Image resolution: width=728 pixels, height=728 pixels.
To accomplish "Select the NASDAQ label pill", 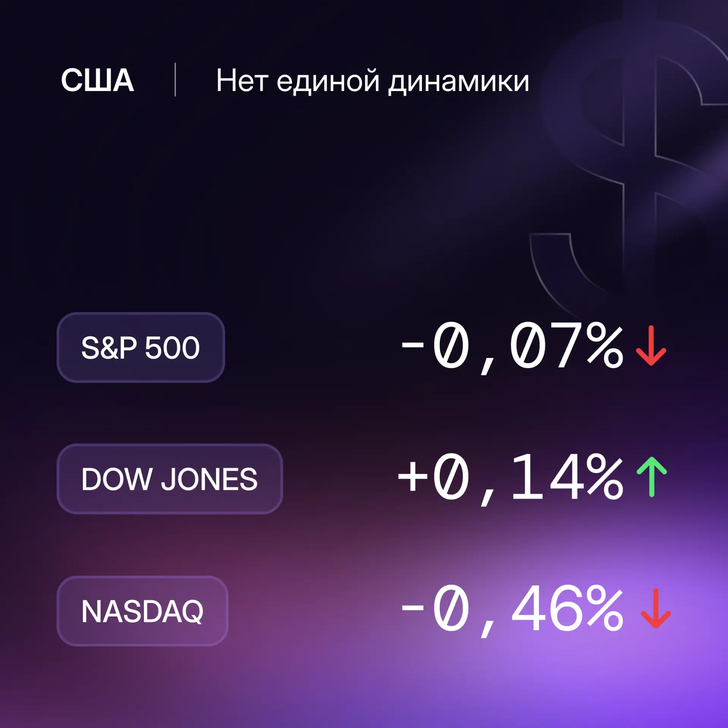I will [142, 611].
